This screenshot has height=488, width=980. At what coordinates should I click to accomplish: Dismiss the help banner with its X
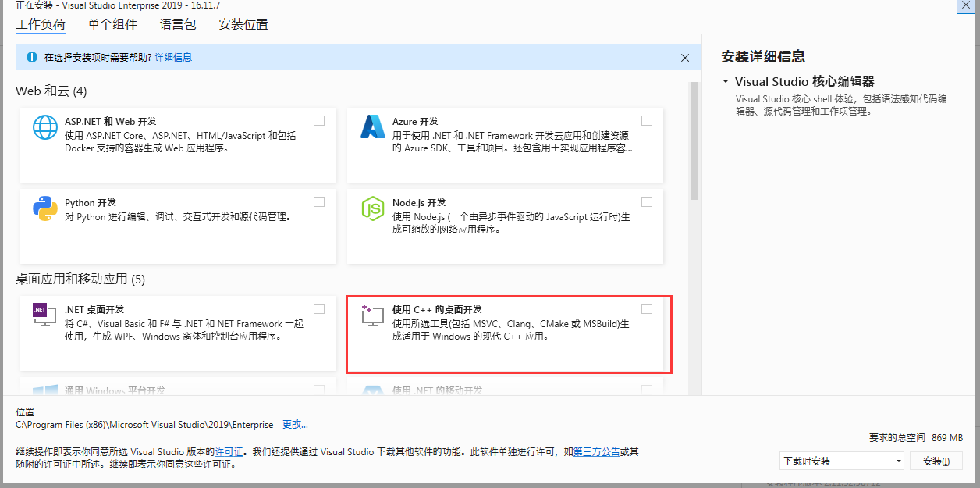tap(684, 57)
